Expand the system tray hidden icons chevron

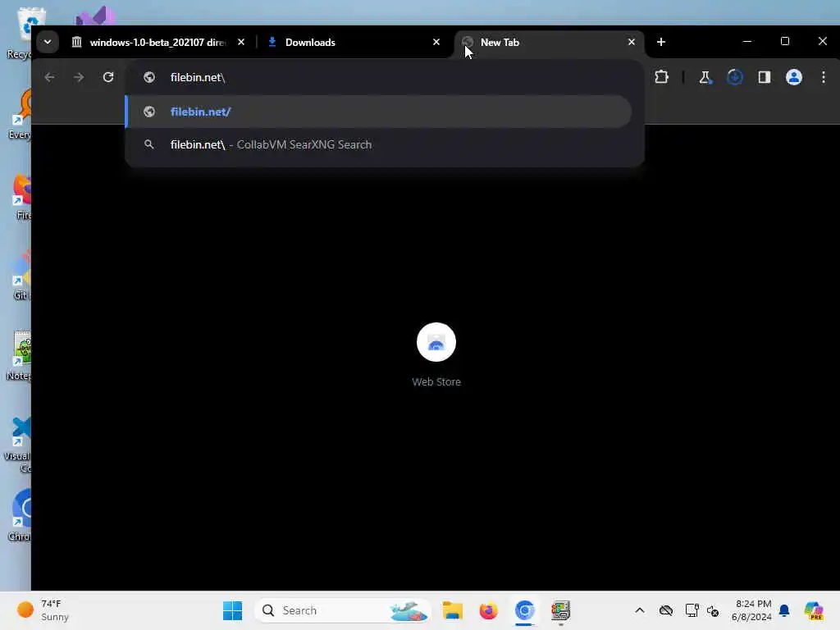tap(640, 610)
